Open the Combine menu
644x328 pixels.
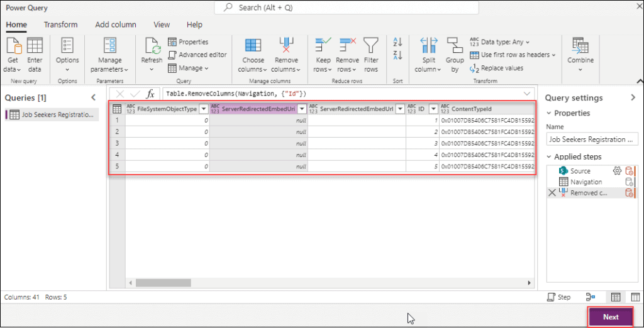580,55
